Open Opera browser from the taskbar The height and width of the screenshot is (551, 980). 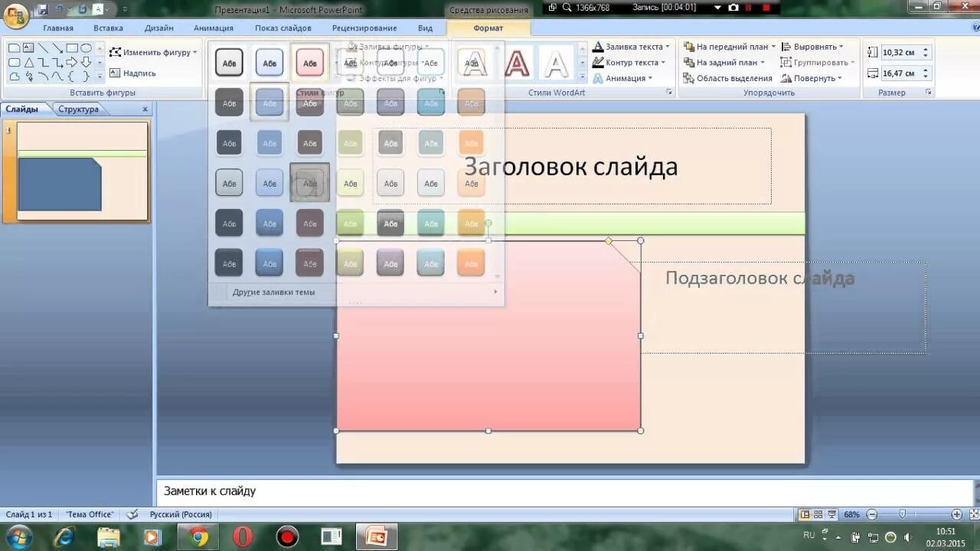[243, 537]
